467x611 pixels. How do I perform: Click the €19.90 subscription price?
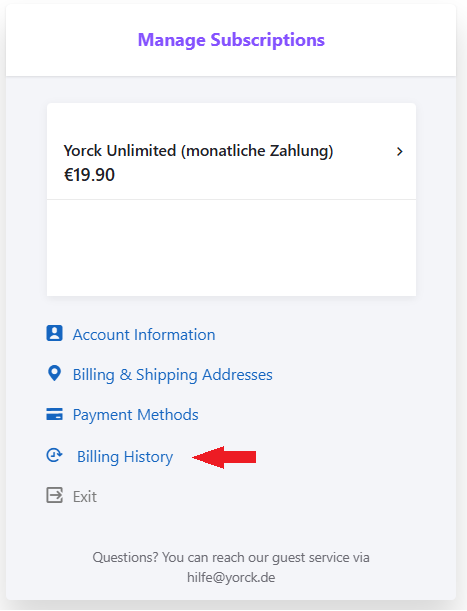(89, 175)
